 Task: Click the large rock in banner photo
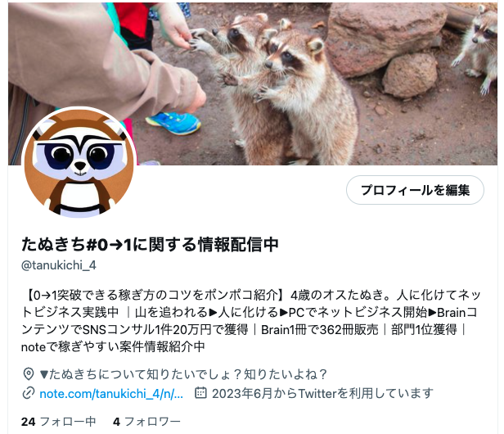[385, 37]
